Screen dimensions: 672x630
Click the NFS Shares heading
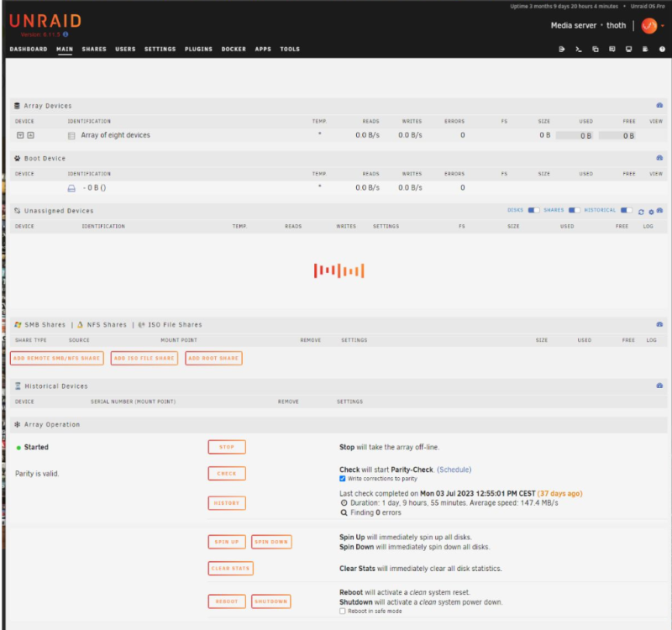(107, 325)
